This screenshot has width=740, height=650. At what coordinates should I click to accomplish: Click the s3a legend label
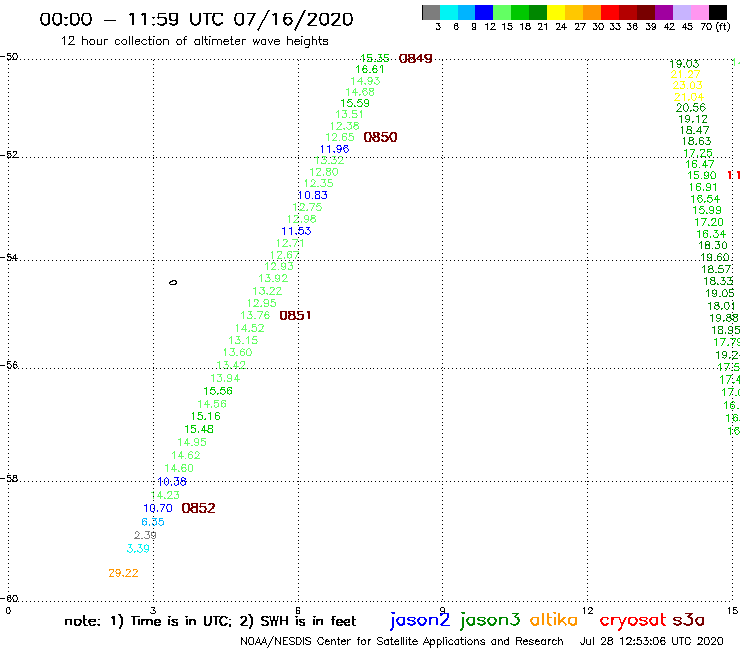tap(689, 620)
